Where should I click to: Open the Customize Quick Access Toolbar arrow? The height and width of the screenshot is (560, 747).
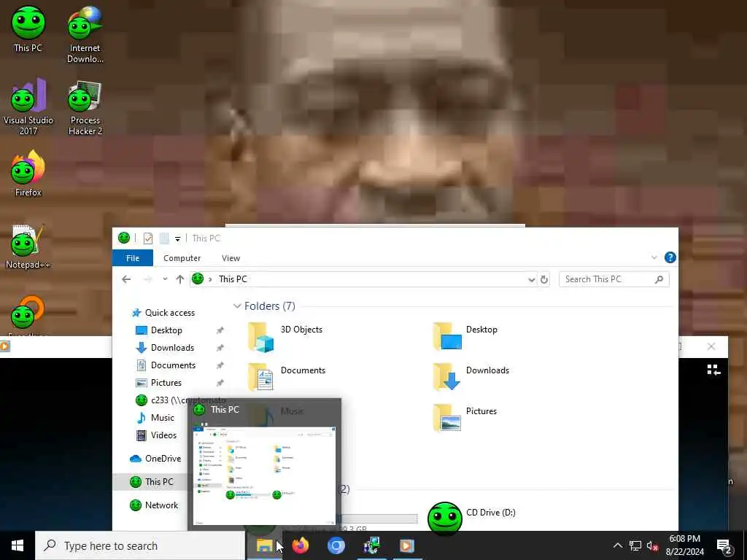pyautogui.click(x=177, y=239)
